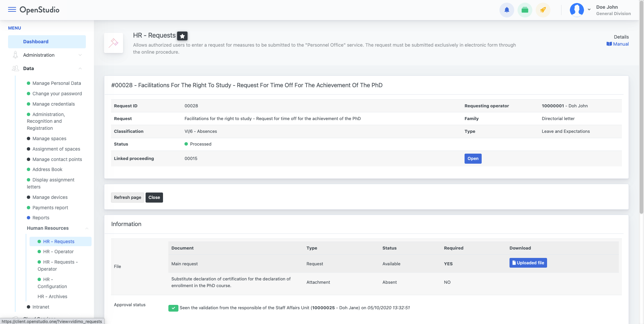Image resolution: width=644 pixels, height=324 pixels.
Task: Click the Leave and Expectations type value
Action: point(566,131)
